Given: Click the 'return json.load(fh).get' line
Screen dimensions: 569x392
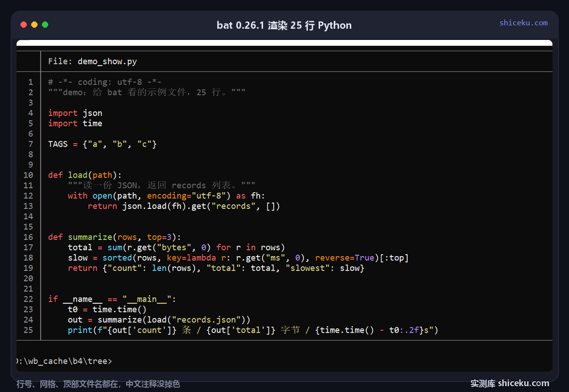Looking at the screenshot, I should (184, 206).
